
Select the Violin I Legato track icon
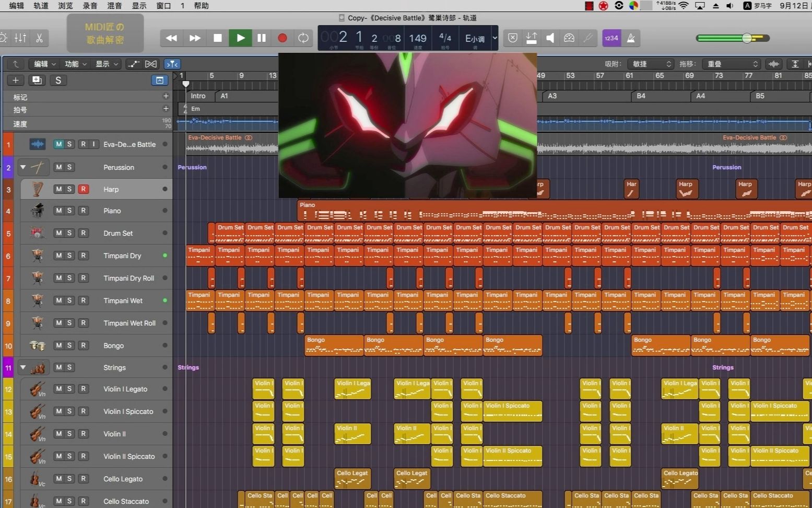37,389
